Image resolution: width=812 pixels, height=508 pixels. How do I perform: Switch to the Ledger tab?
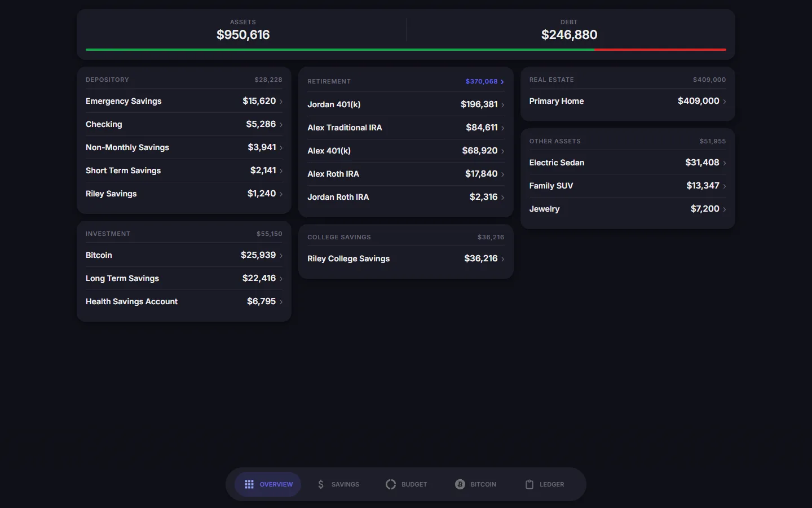[544, 484]
